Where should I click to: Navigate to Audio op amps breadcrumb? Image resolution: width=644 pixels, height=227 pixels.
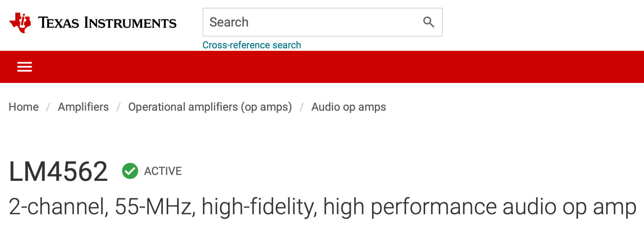tap(349, 107)
